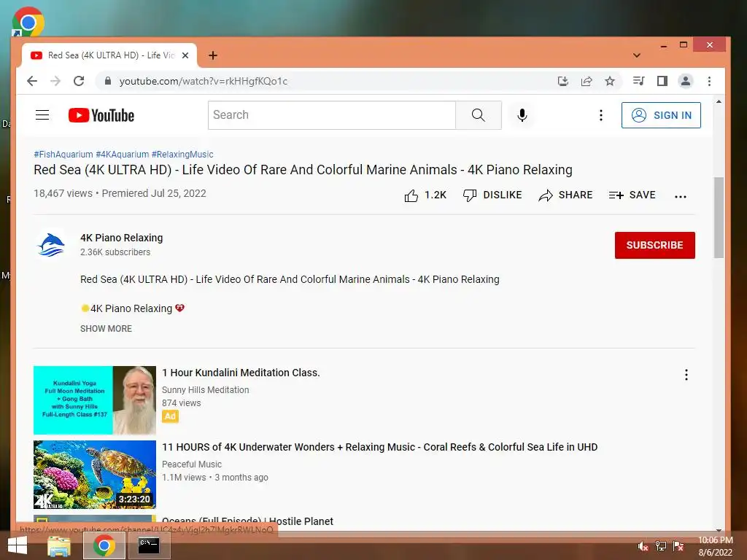Open 11 HOURS of 4K Underwater Wonders title
Viewport: 747px width, 560px height.
pyautogui.click(x=379, y=447)
